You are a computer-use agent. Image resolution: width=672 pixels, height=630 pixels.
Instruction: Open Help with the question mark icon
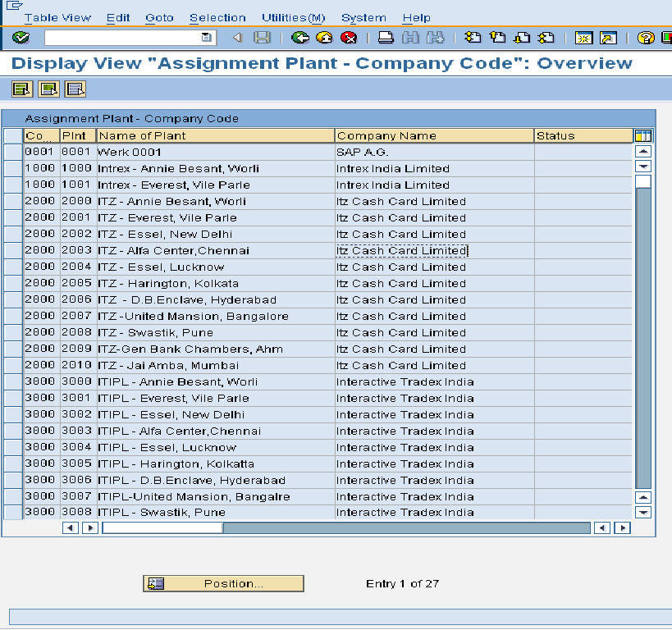tap(646, 38)
